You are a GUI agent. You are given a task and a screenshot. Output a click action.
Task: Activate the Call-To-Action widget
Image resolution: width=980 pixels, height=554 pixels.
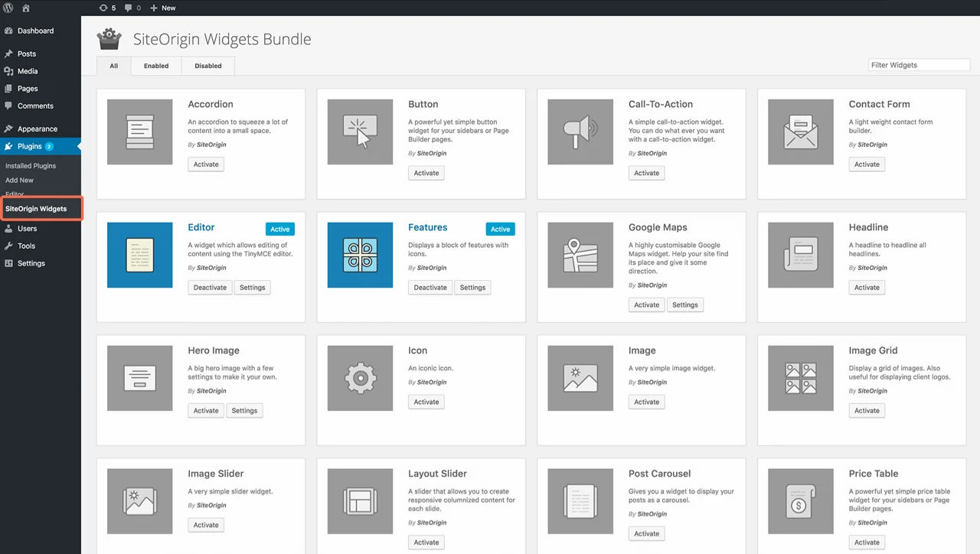pyautogui.click(x=647, y=173)
